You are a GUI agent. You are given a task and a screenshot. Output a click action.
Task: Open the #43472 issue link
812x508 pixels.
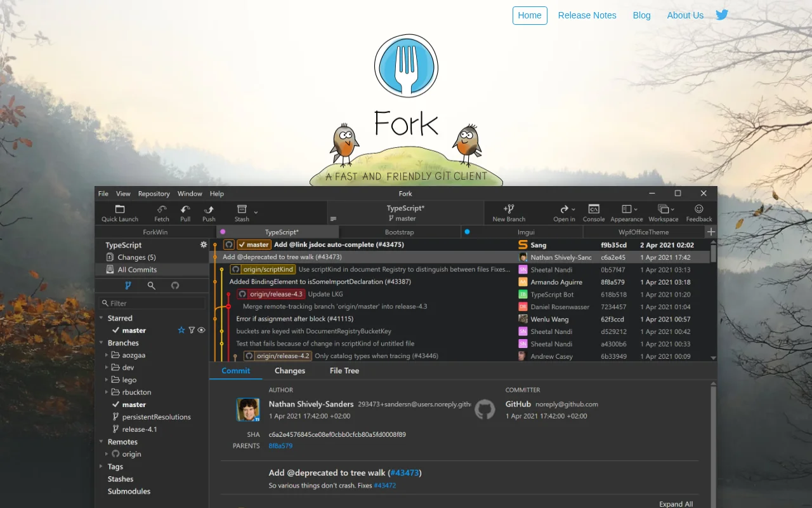click(x=385, y=486)
